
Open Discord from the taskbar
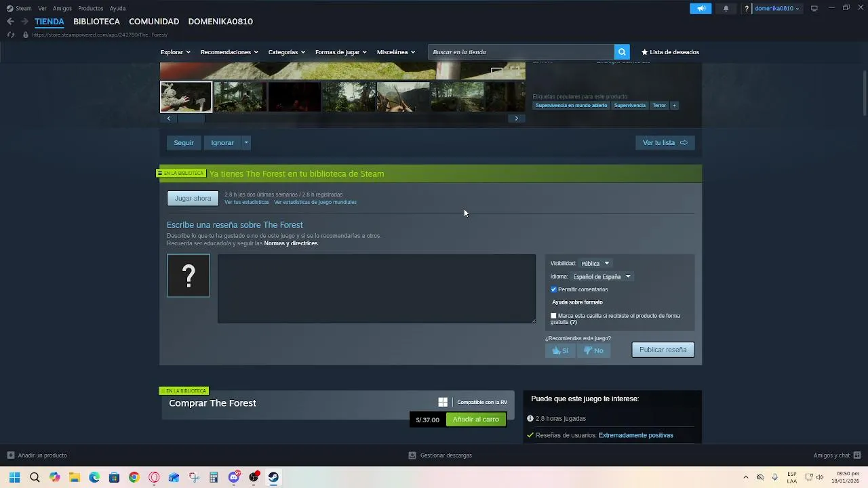coord(234,477)
